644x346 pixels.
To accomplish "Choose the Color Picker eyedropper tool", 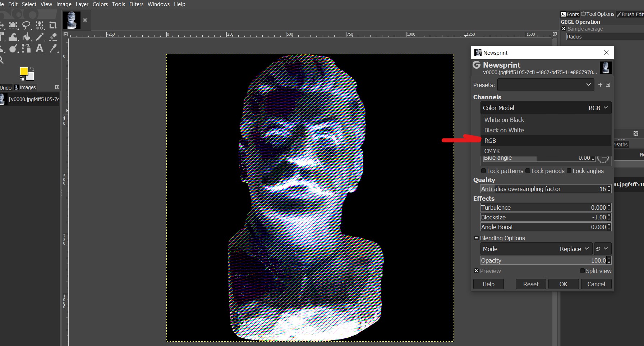I will click(x=53, y=49).
